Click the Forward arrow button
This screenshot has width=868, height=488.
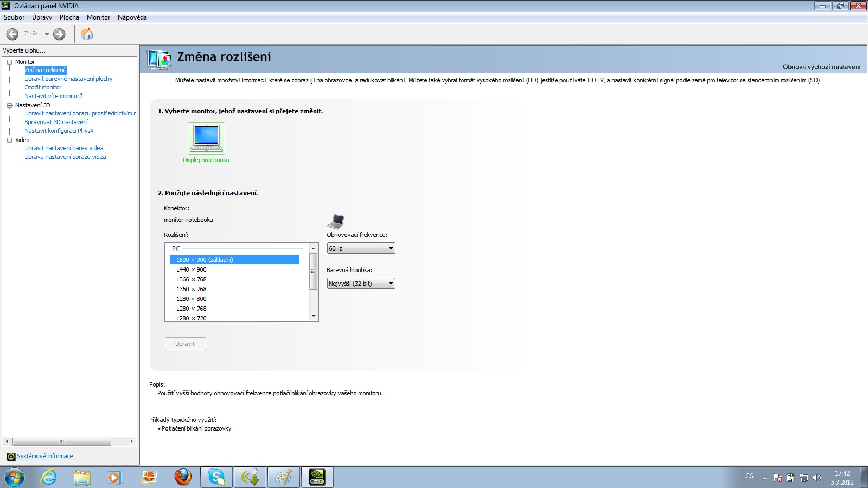(x=59, y=34)
